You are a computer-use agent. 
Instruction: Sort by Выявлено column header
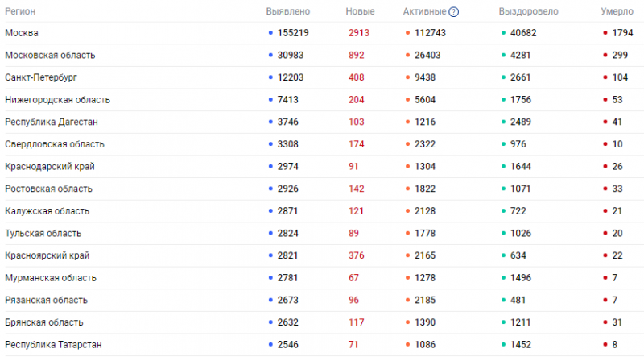tap(288, 11)
